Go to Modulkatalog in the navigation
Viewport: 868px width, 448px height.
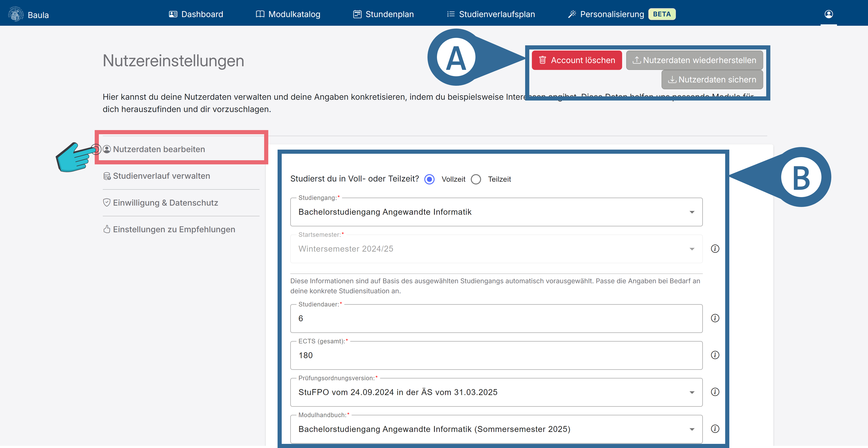(x=288, y=14)
